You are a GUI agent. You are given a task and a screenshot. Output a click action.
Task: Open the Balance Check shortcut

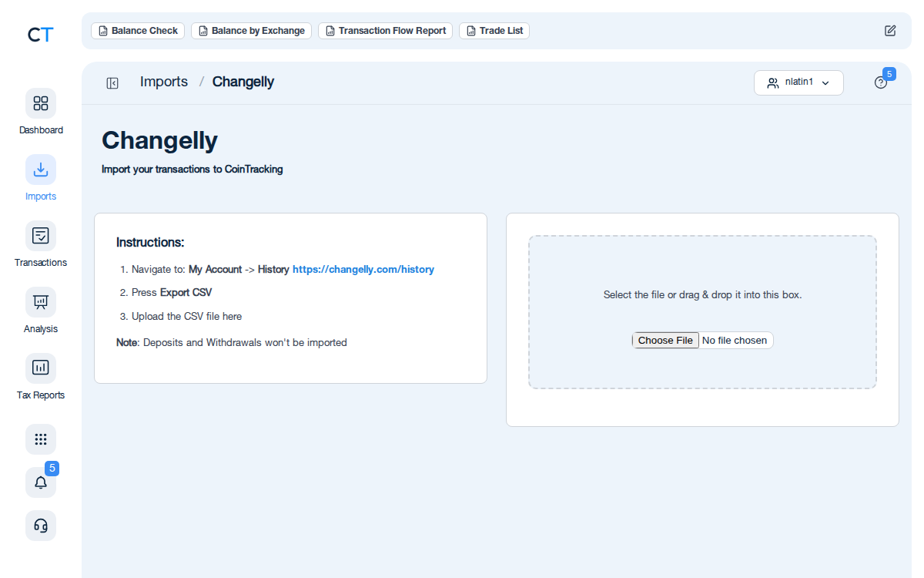[138, 31]
